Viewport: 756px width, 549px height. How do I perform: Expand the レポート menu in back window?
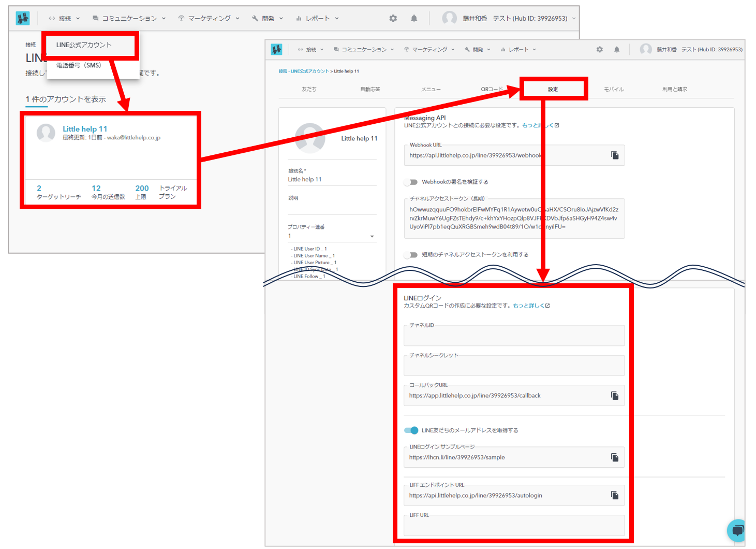317,19
